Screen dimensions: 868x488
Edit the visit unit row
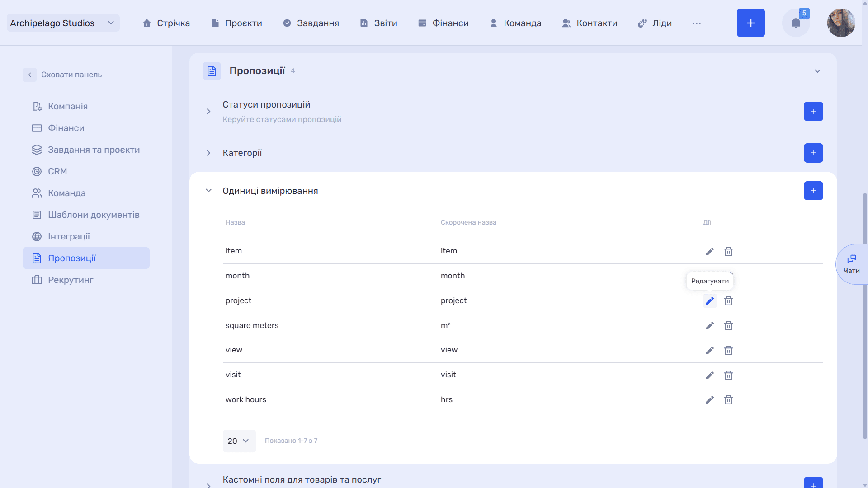click(710, 375)
